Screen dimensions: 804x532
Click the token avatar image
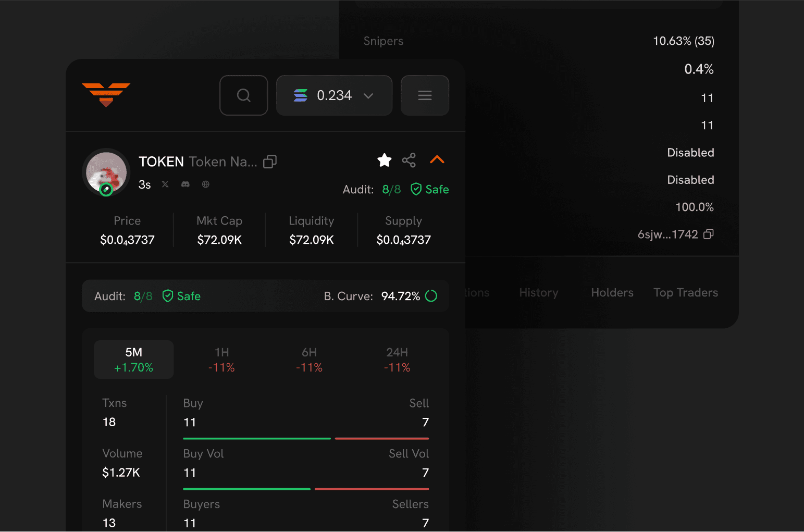point(106,172)
